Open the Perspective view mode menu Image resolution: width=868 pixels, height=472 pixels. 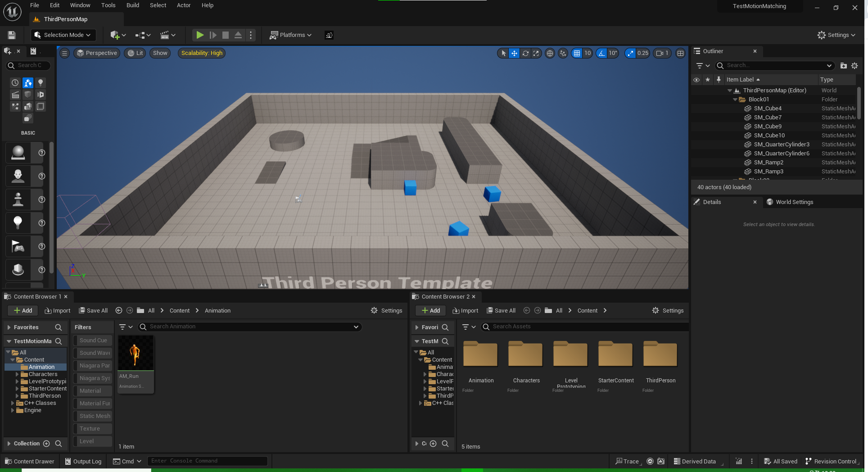click(97, 53)
